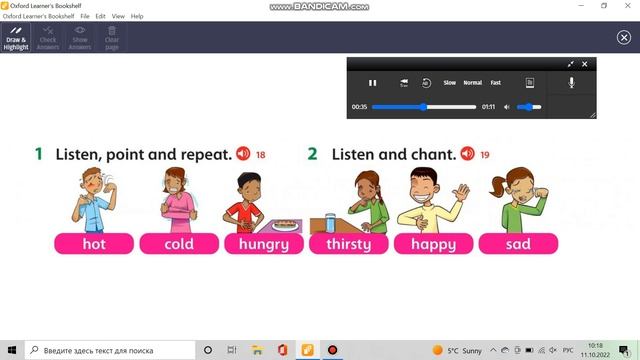Viewport: 640px width, 360px height.
Task: Click the Cortana circle icon
Action: [x=208, y=350]
